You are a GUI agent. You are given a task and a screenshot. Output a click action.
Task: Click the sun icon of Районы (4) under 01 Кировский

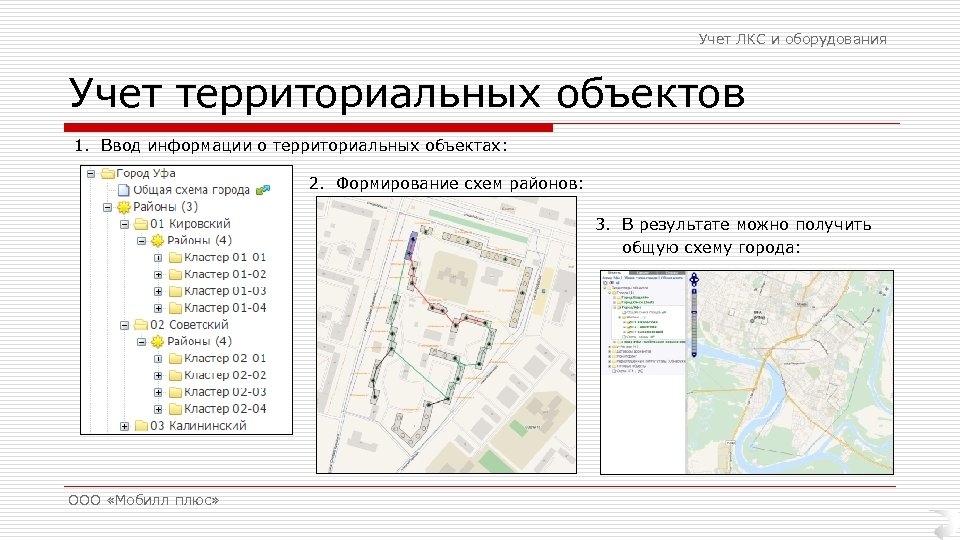[158, 241]
